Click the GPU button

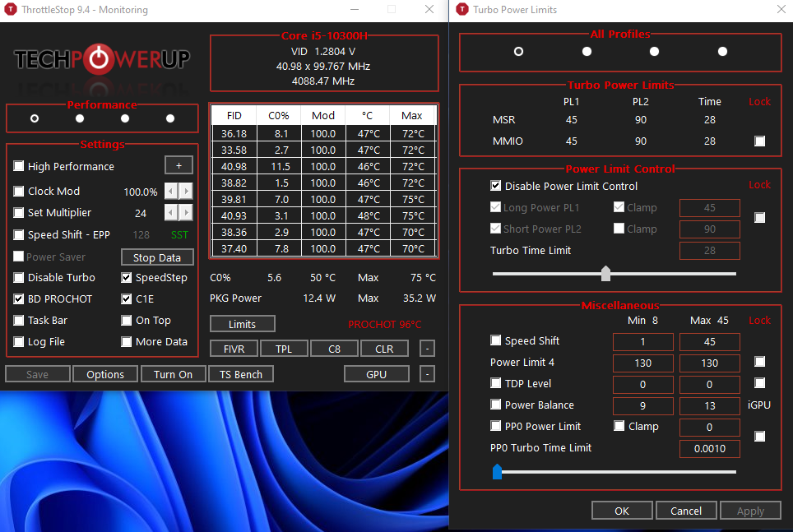tap(376, 374)
